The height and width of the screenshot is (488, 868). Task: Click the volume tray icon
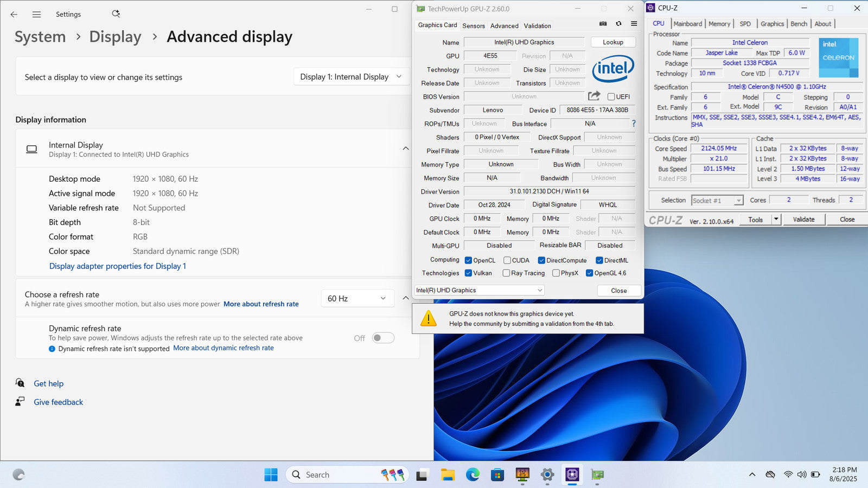tap(802, 474)
